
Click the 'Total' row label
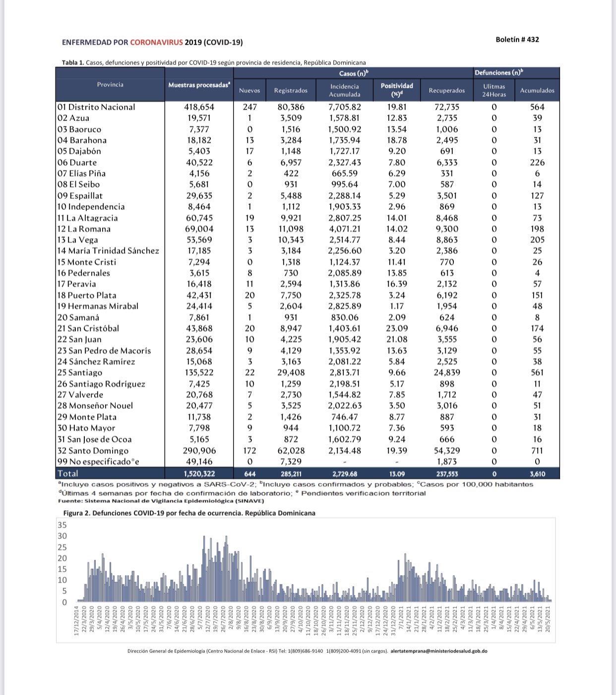coord(67,473)
